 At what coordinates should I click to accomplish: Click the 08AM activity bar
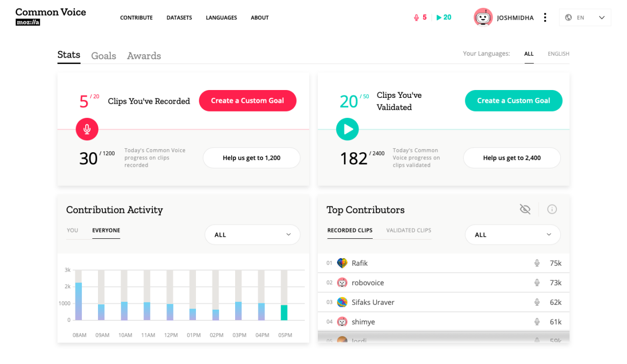click(78, 301)
